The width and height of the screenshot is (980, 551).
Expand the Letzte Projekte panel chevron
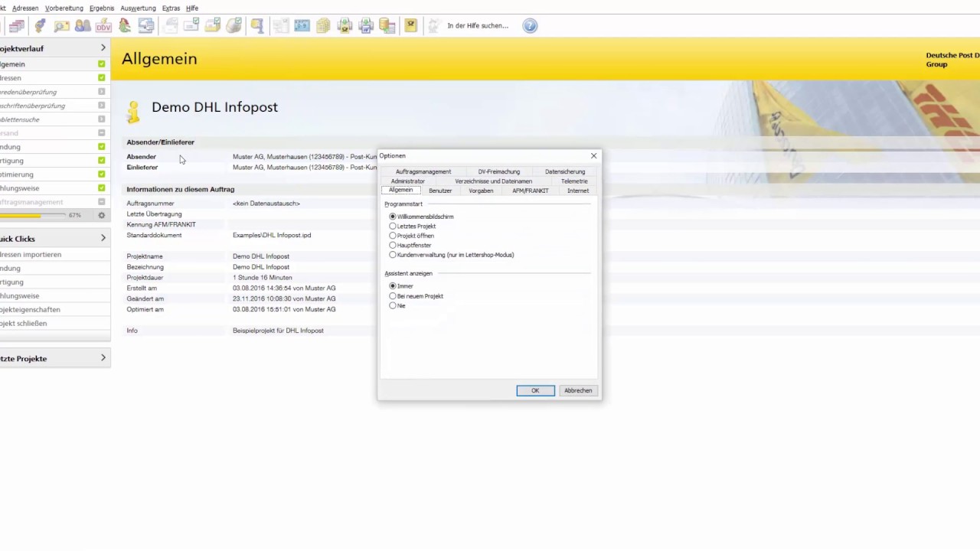(x=103, y=358)
